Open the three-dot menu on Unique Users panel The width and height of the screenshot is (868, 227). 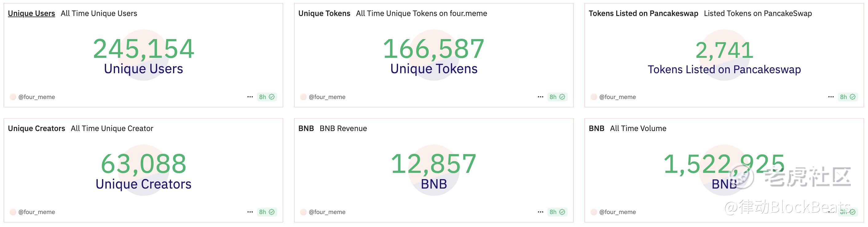pyautogui.click(x=250, y=97)
